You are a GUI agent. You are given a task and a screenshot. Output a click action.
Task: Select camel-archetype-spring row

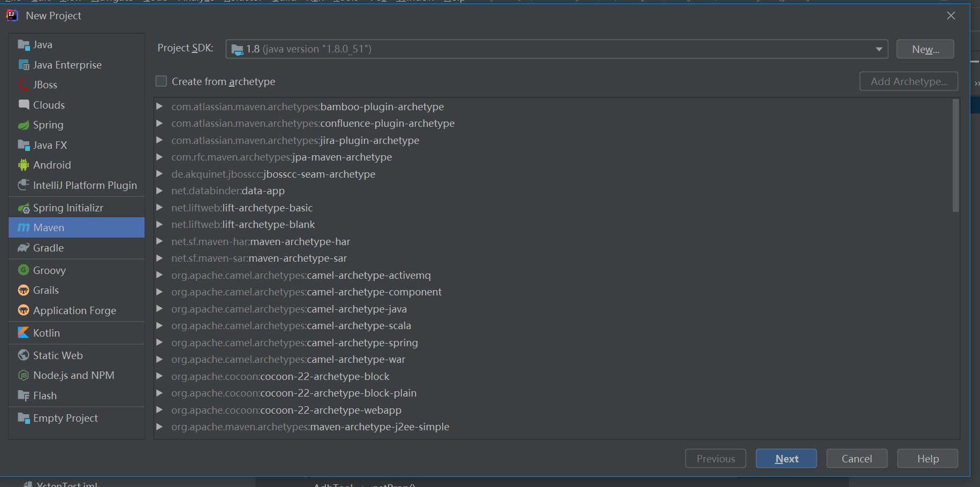click(x=553, y=343)
